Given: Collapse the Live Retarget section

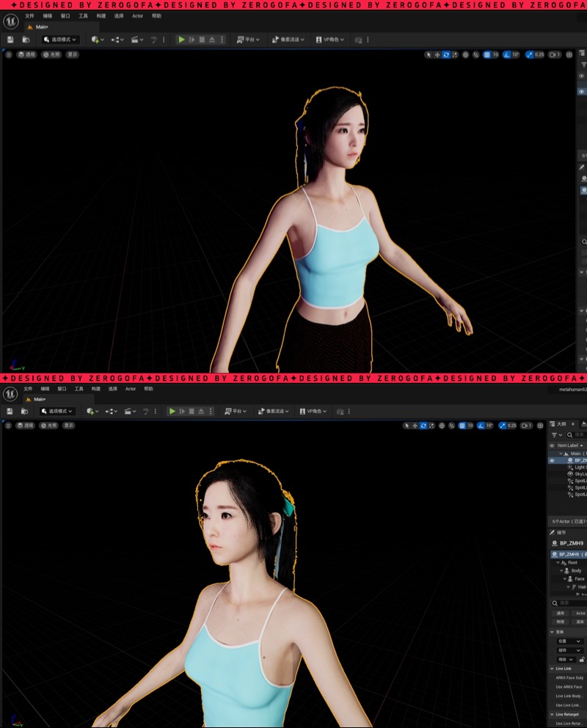Looking at the screenshot, I should 552,714.
